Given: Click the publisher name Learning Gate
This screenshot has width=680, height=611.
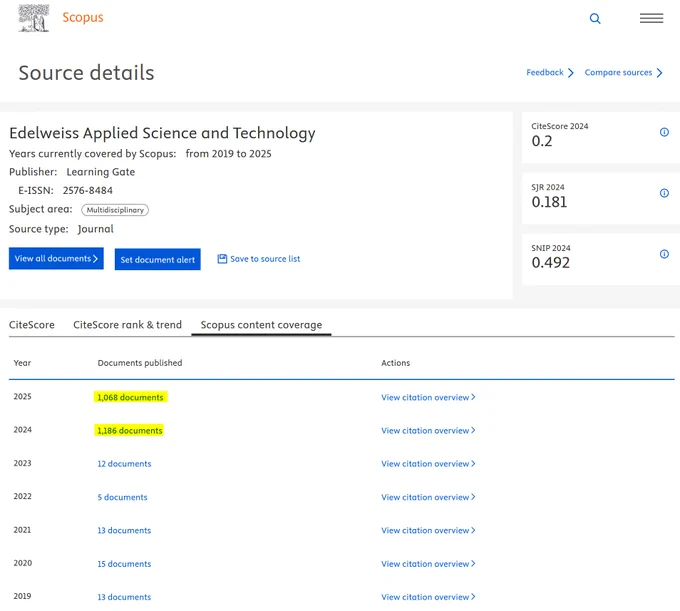Looking at the screenshot, I should point(101,172).
